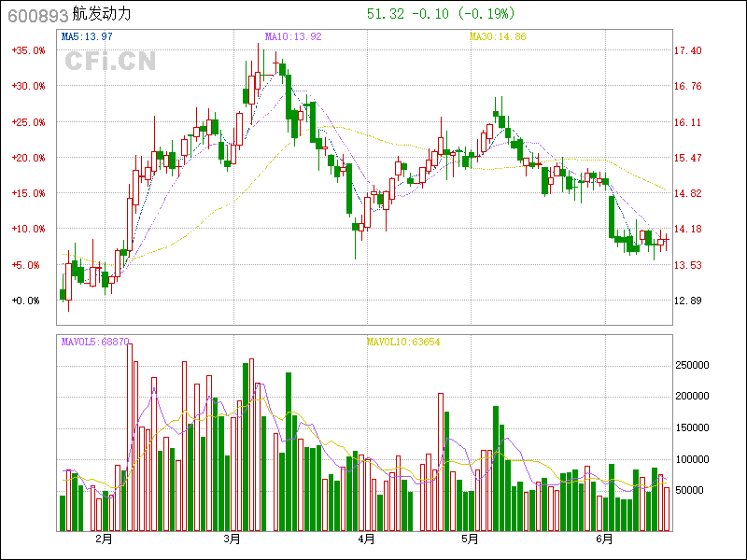Jump to the 2月 date marker

104,539
